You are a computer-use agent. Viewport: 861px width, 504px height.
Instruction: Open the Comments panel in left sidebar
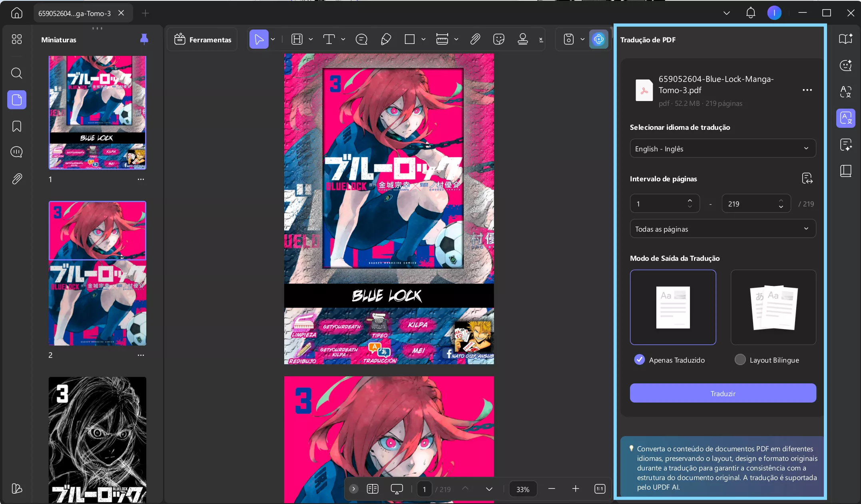click(16, 152)
